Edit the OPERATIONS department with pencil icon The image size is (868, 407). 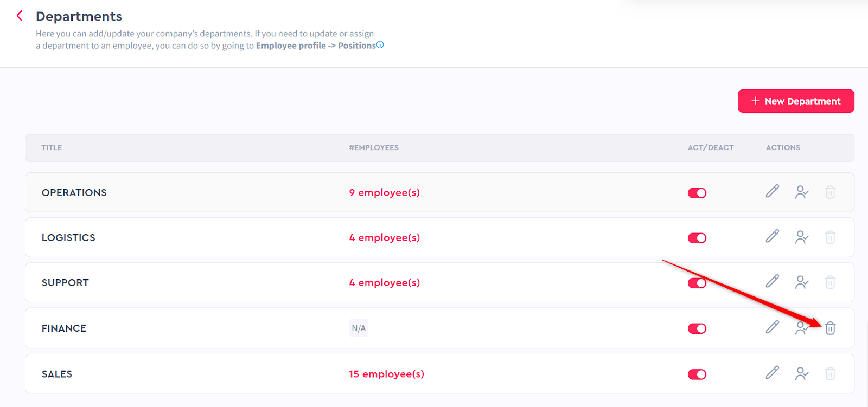pos(773,191)
